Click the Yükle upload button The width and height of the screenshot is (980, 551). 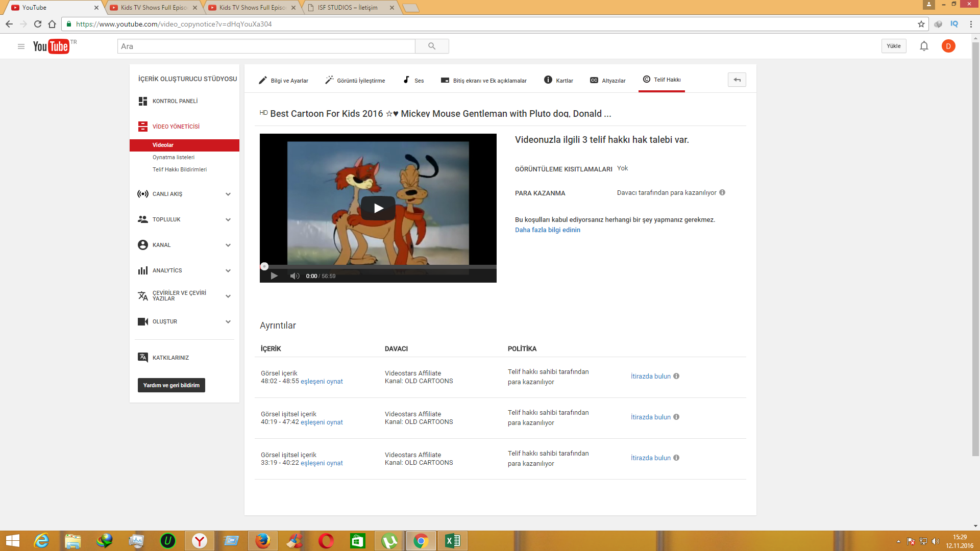[x=894, y=46]
